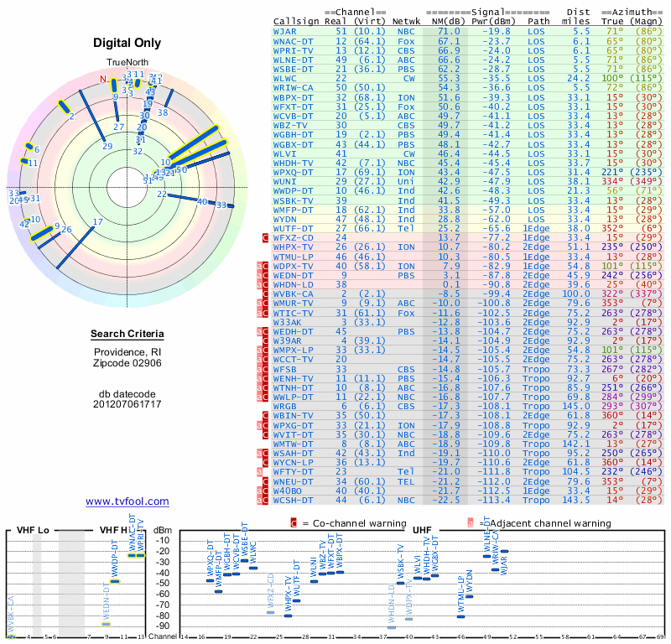This screenshot has height=644, width=671.
Task: Click the Pwr(dBm) column header
Action: (493, 22)
